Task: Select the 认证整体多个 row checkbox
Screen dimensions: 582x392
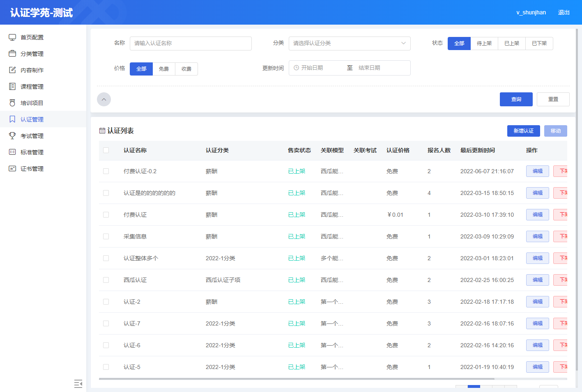Action: 106,258
